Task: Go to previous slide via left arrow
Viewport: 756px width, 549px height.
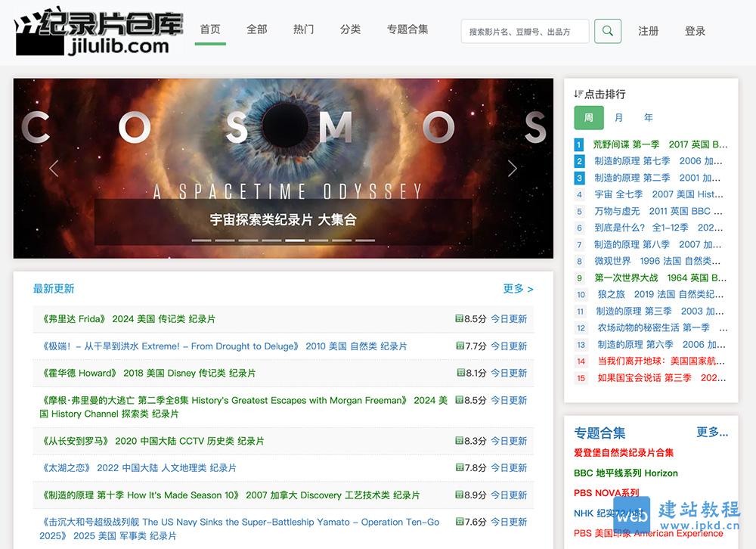Action: (54, 169)
